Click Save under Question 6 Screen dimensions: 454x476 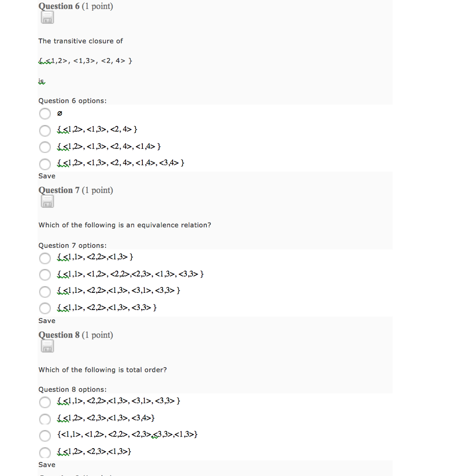click(47, 176)
